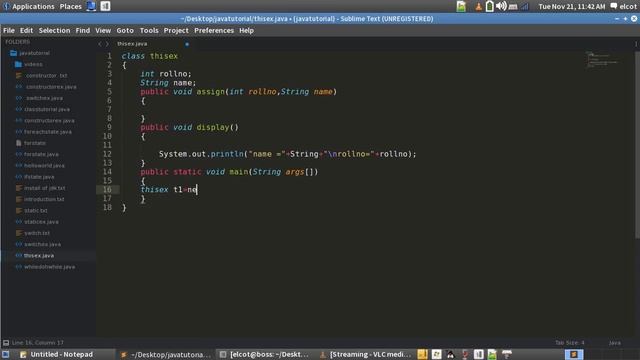Click show desktop icon in bottom taskbar
This screenshot has width=640, height=360.
tap(6, 354)
